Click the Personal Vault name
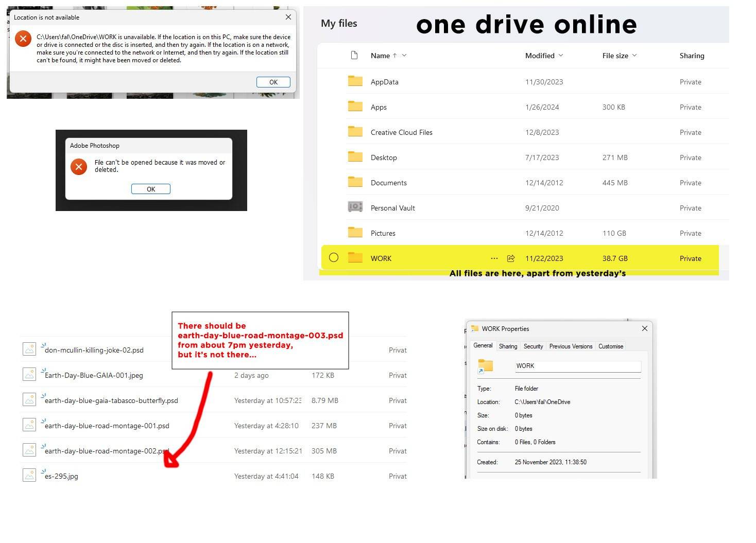Screen dimensions: 756x543 393,208
